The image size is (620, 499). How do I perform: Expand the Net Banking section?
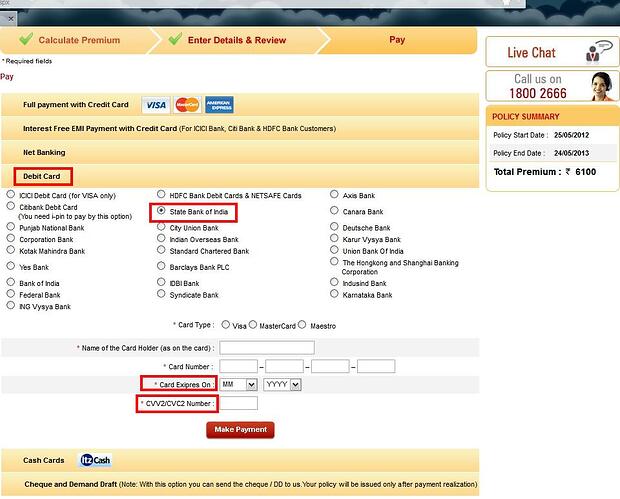pyautogui.click(x=240, y=152)
